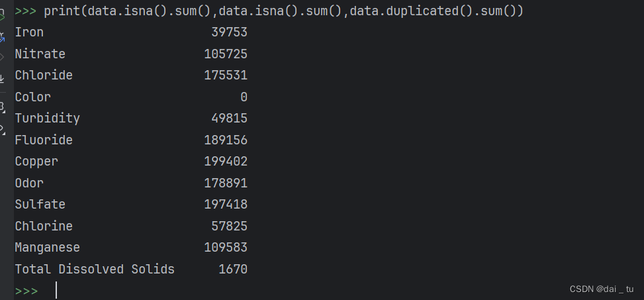Click the blue arrow console toolbar icon

(2, 38)
